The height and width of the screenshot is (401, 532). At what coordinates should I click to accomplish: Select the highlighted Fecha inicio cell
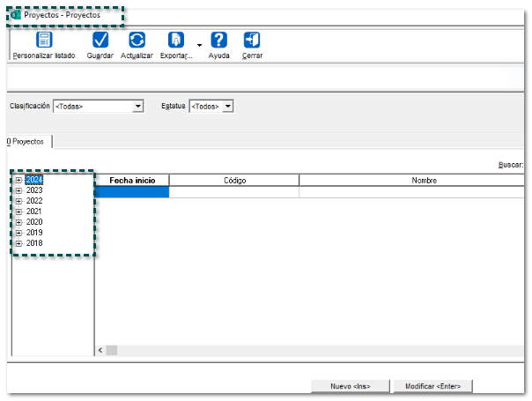(132, 191)
